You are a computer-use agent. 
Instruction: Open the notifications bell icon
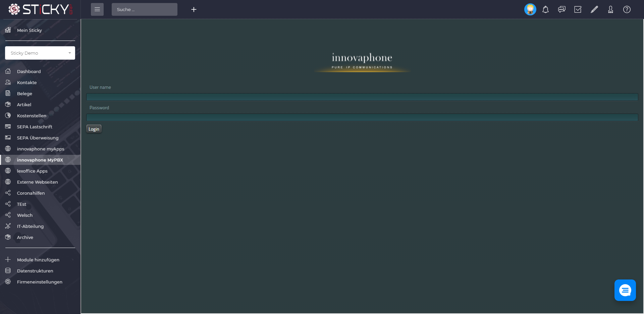pos(546,9)
